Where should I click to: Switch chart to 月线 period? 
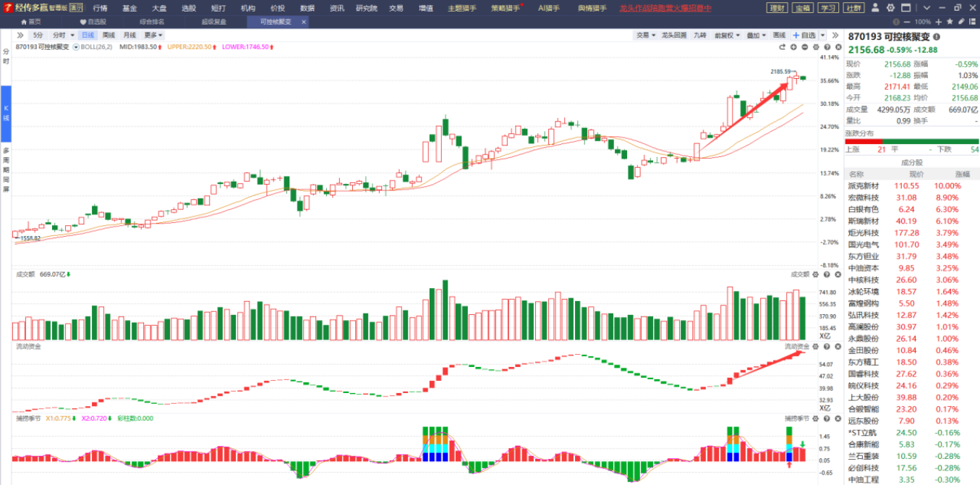point(129,35)
